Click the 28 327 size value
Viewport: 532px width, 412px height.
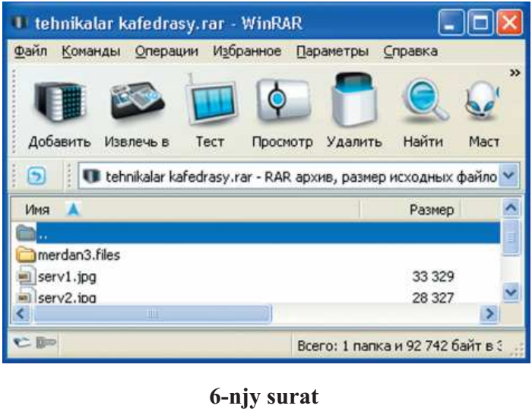point(433,298)
